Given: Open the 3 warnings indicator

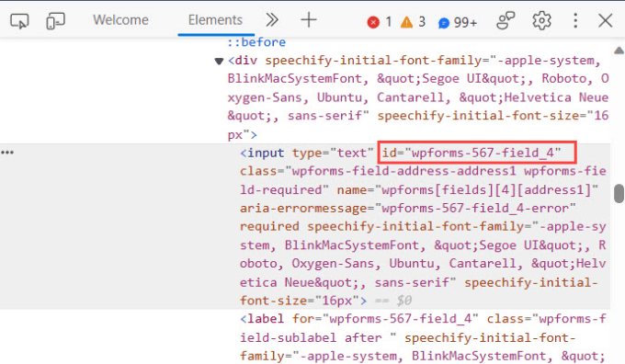Looking at the screenshot, I should click(413, 22).
